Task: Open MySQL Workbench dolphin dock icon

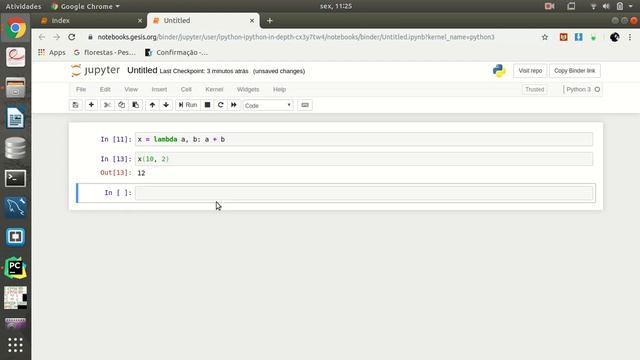Action: tap(16, 207)
